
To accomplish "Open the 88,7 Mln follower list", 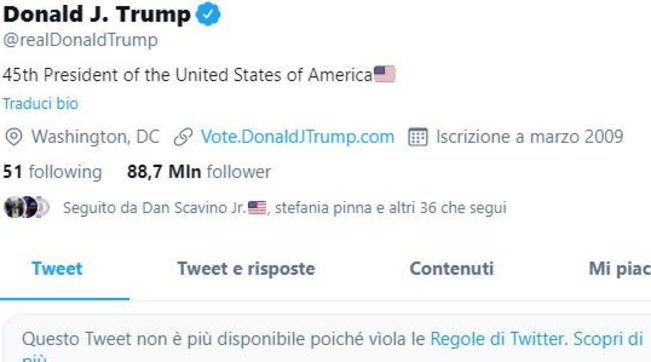I will point(199,172).
